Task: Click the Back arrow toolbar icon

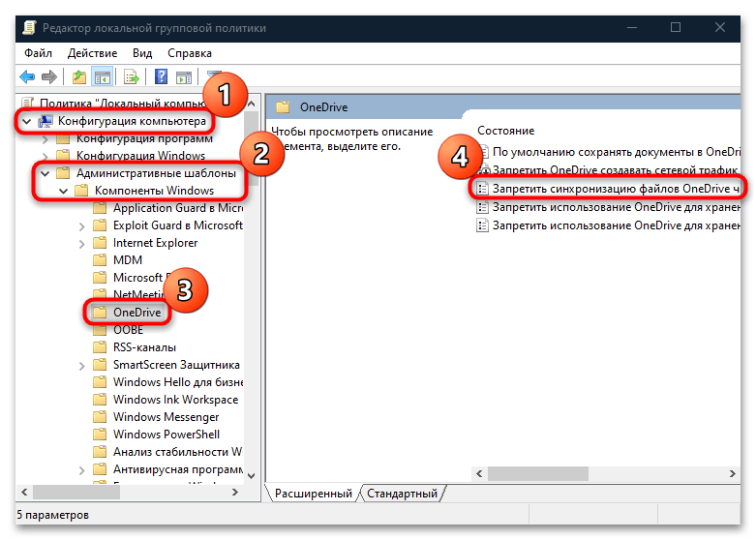Action: [27, 76]
